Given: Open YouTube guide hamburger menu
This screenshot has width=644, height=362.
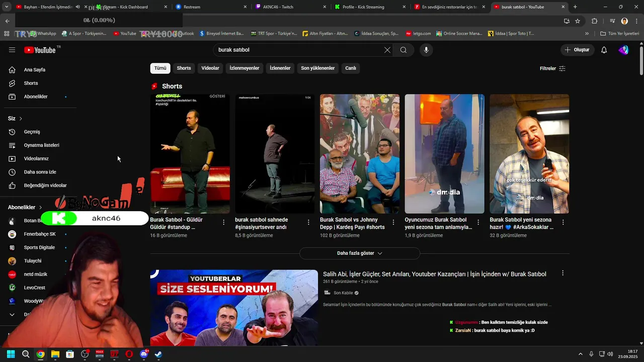Looking at the screenshot, I should pos(12,50).
